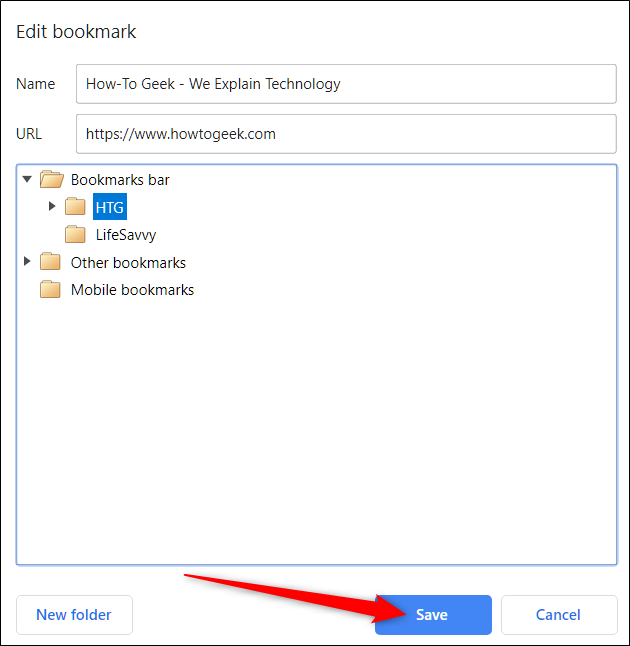The width and height of the screenshot is (630, 646).
Task: Cancel the bookmark edit dialog
Action: 558,615
